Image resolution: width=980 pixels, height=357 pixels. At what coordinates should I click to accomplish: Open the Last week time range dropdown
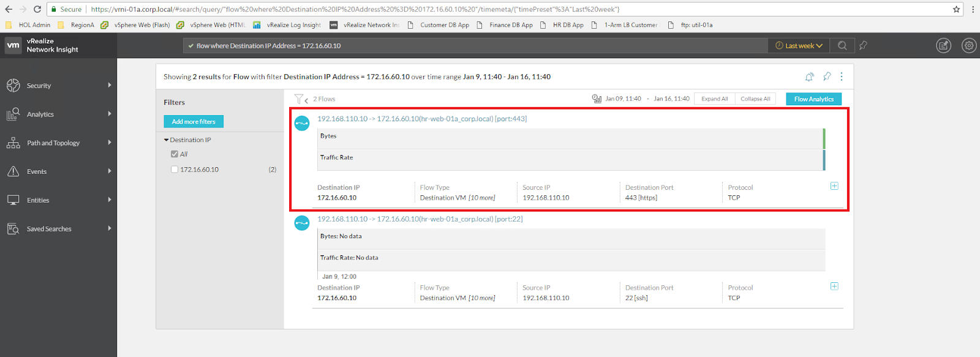click(799, 46)
